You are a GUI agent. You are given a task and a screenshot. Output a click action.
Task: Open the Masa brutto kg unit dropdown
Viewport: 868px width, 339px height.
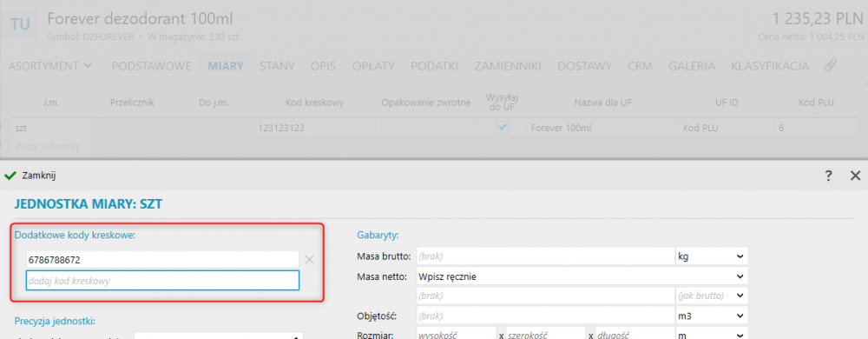click(712, 256)
